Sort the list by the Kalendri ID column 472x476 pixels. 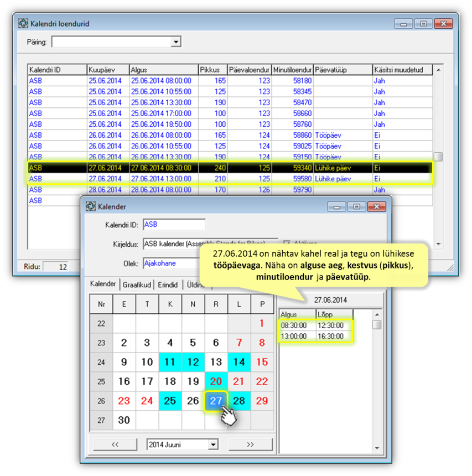58,70
